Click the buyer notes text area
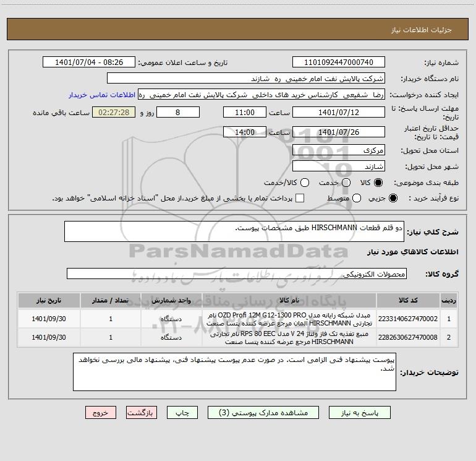This screenshot has height=461, width=476. point(234,372)
